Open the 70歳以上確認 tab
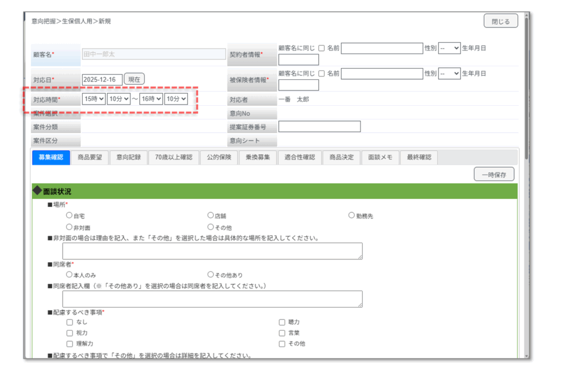Viewport: 585px width, 392px height. (174, 158)
